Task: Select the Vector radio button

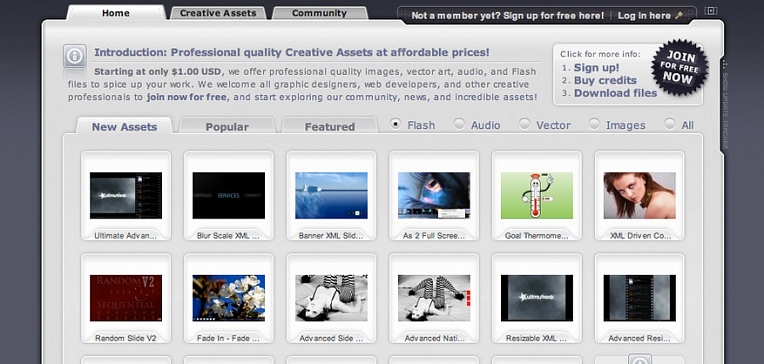Action: 524,124
